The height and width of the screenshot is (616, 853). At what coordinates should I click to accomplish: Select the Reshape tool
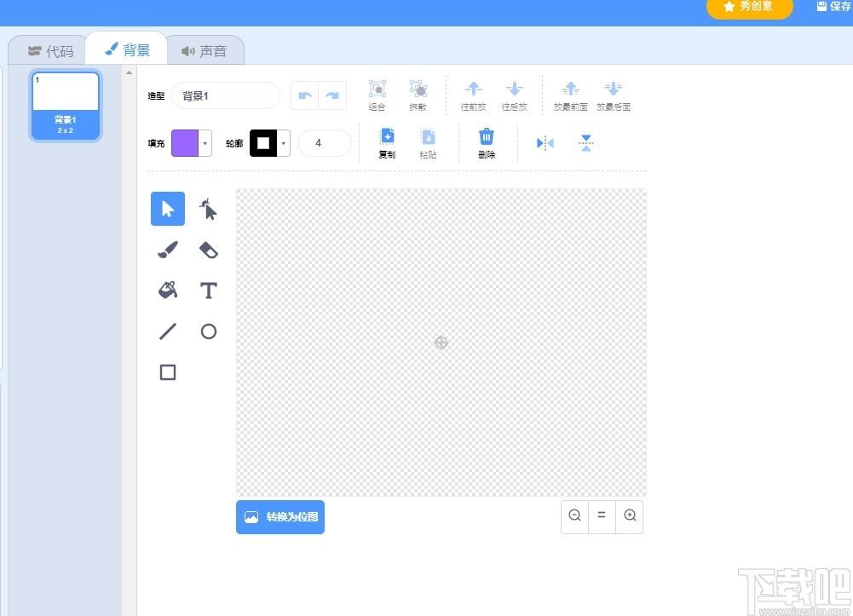point(209,209)
